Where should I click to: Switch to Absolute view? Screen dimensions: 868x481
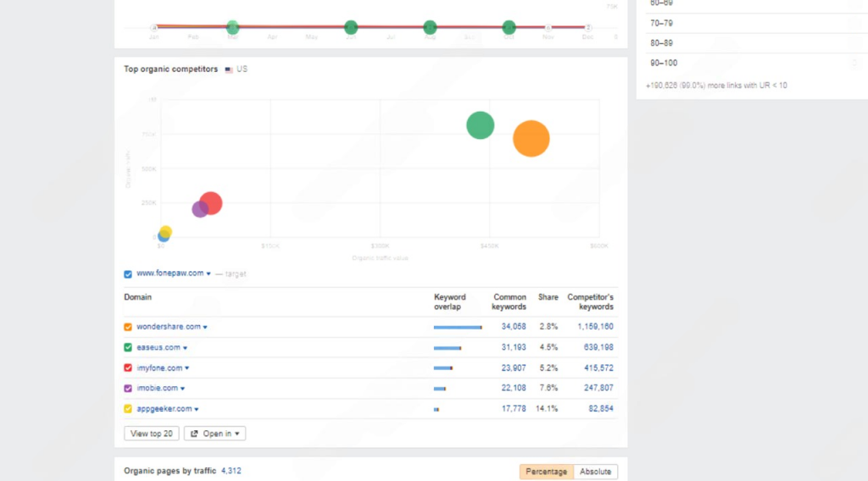tap(595, 472)
